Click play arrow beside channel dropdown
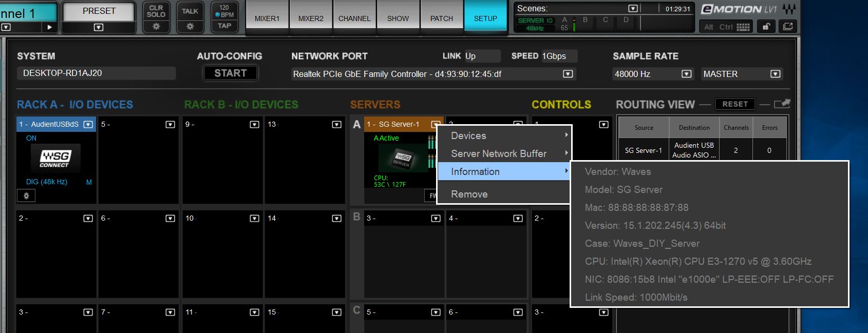This screenshot has width=868, height=333. pyautogui.click(x=49, y=27)
